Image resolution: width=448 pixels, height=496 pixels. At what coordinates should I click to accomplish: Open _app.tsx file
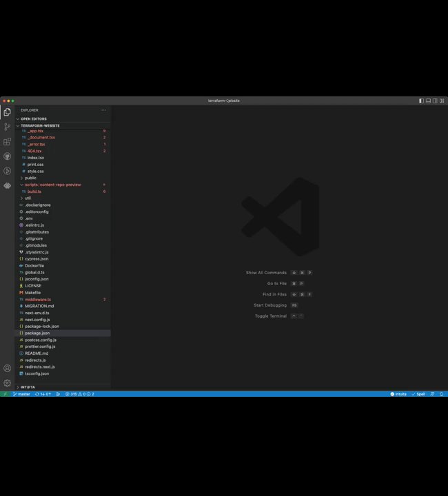pos(63,131)
